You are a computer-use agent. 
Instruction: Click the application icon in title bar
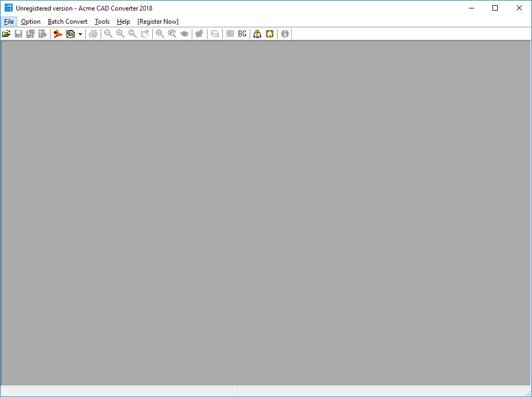[8, 8]
